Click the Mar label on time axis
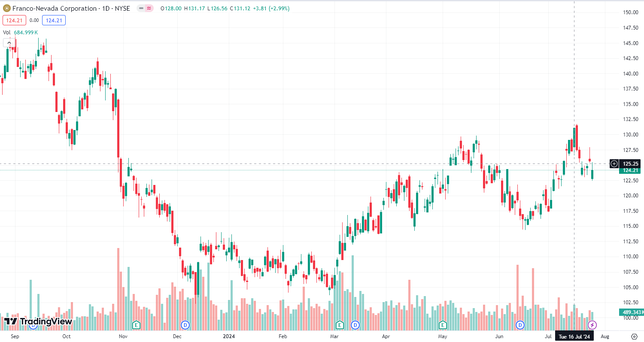Image resolution: width=644 pixels, height=342 pixels. pyautogui.click(x=334, y=336)
